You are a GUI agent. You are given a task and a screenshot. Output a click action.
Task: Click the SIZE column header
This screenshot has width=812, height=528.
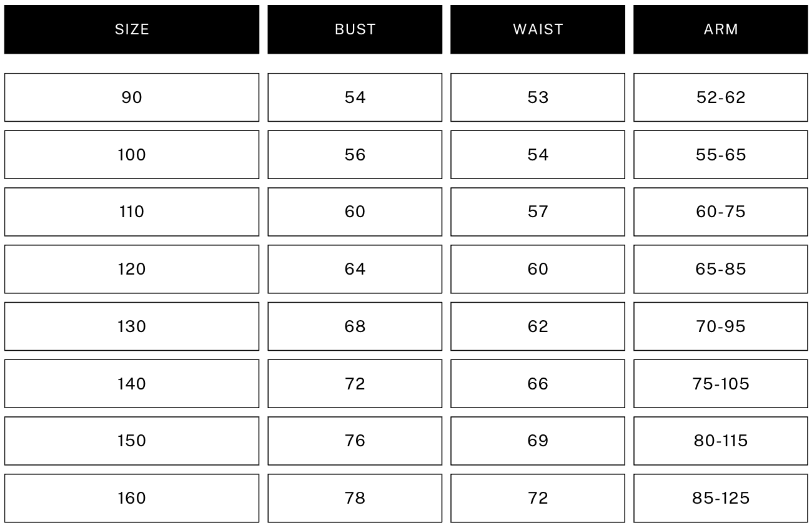132,29
